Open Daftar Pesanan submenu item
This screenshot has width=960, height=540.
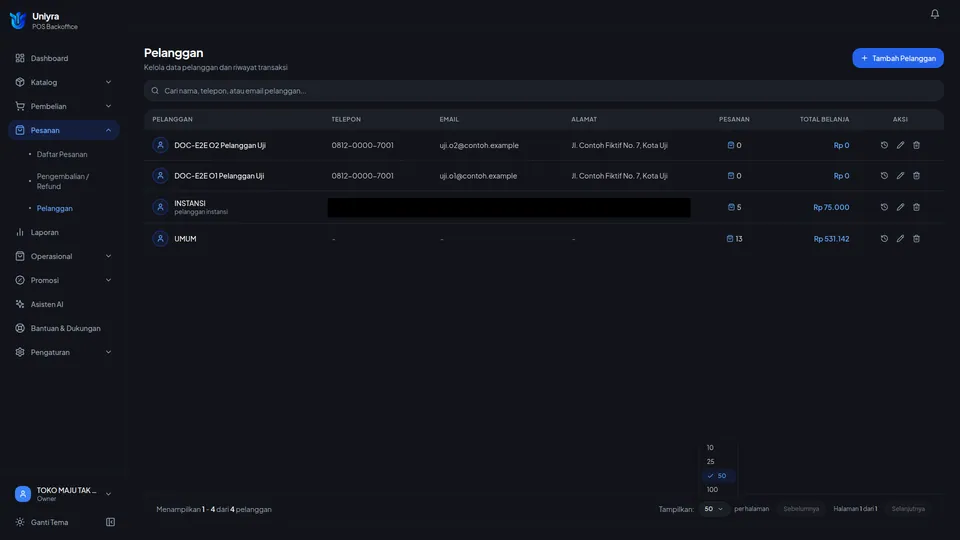click(62, 154)
